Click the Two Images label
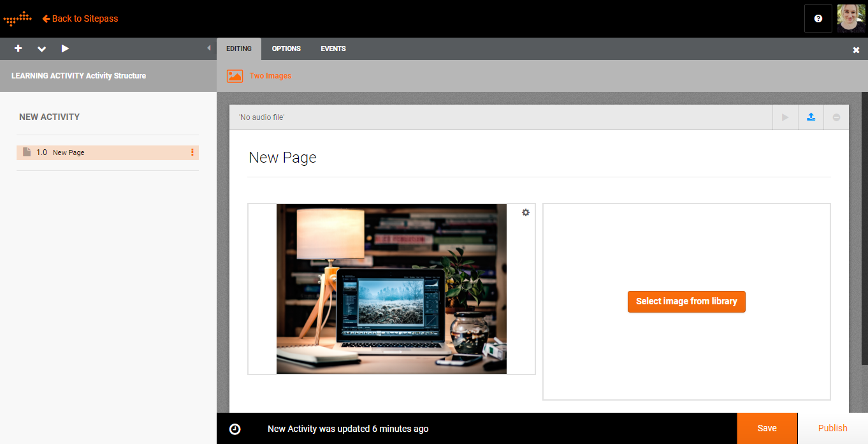The image size is (868, 444). pos(270,76)
